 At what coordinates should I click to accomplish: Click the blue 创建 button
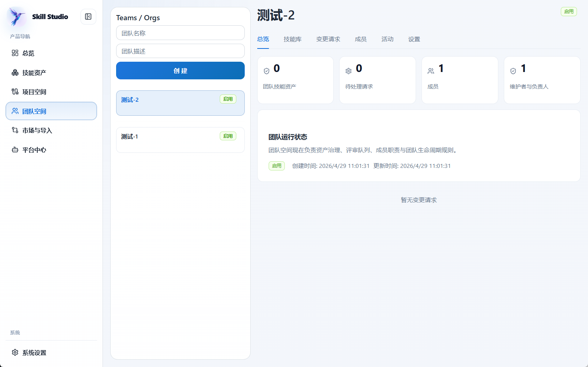tap(180, 71)
